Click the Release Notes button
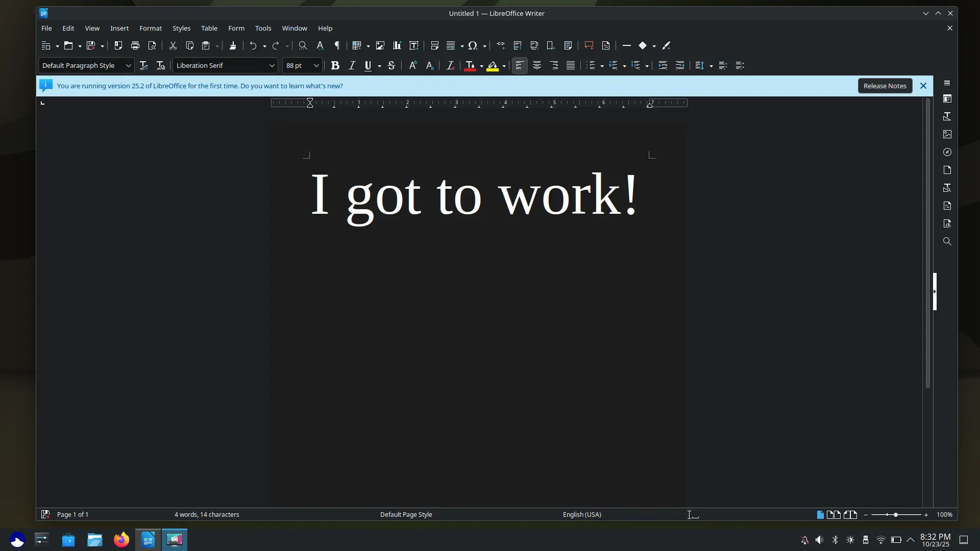 point(885,86)
